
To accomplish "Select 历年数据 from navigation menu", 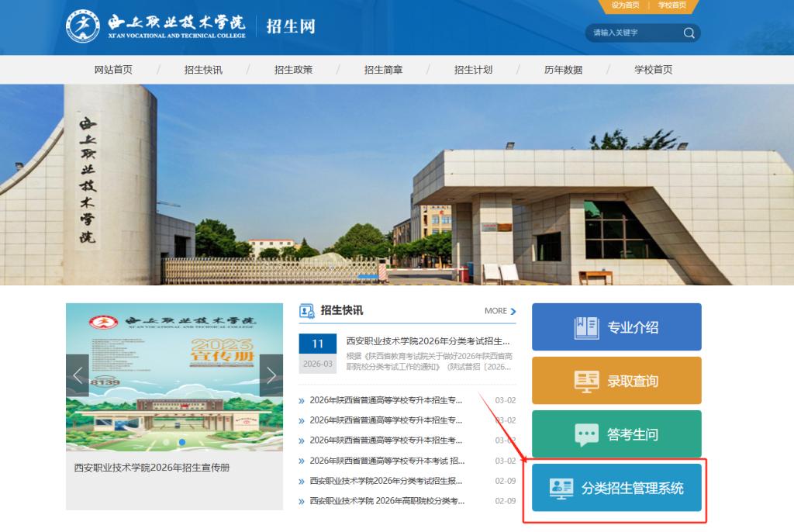I will (563, 70).
